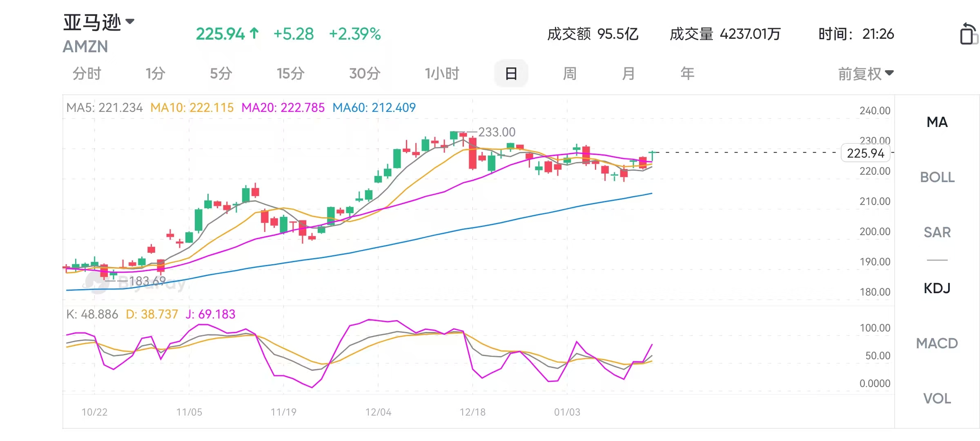980x441 pixels.
Task: Switch to the 15分 chart period
Action: [x=290, y=74]
